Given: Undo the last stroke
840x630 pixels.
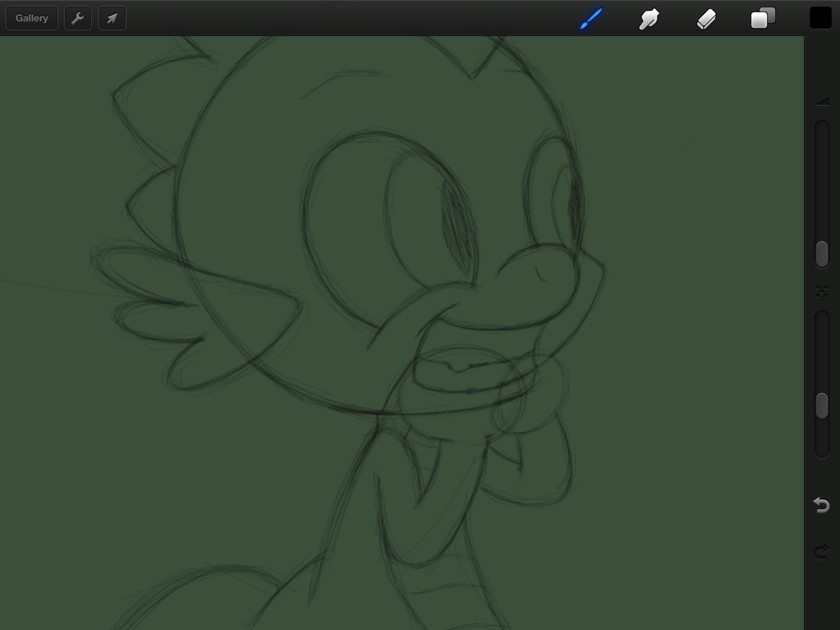Looking at the screenshot, I should (821, 504).
